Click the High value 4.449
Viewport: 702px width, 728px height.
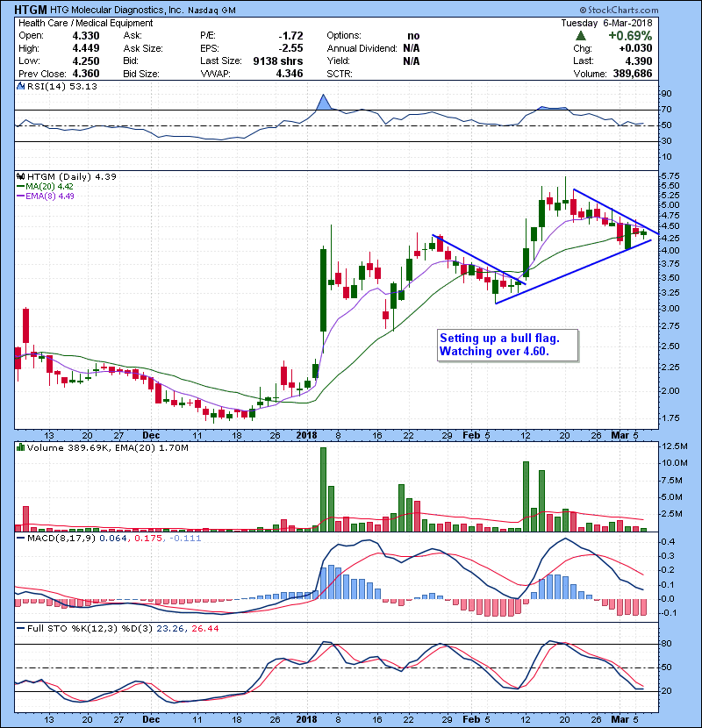click(x=86, y=48)
